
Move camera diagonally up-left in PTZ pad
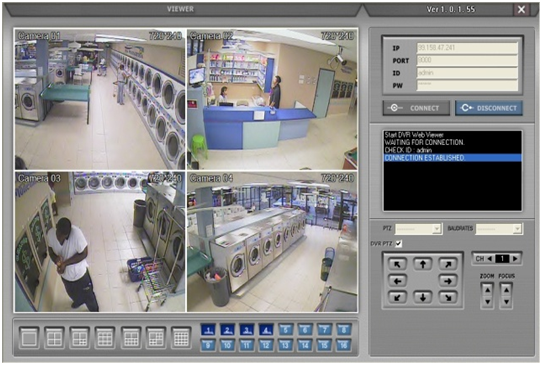tap(397, 264)
